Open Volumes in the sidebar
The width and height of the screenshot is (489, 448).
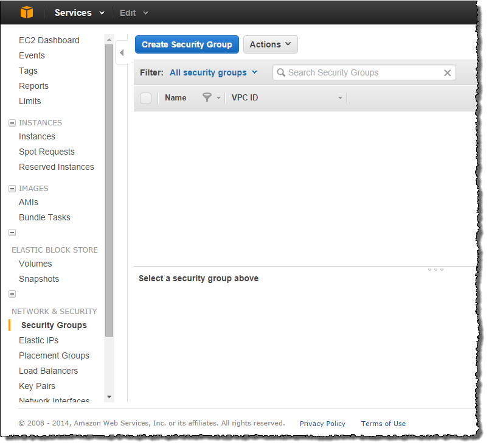pyautogui.click(x=35, y=264)
